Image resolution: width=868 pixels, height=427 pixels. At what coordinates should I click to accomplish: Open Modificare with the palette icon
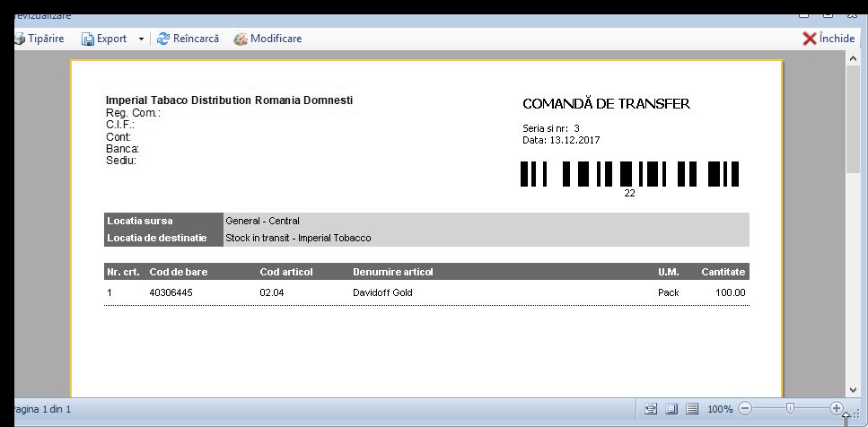click(x=241, y=39)
